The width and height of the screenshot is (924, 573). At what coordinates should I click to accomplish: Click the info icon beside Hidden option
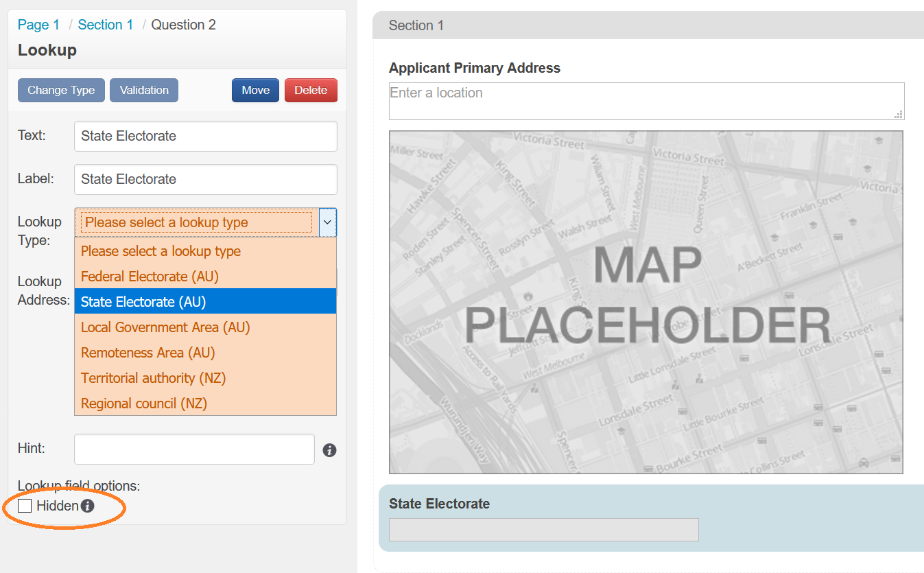click(87, 506)
